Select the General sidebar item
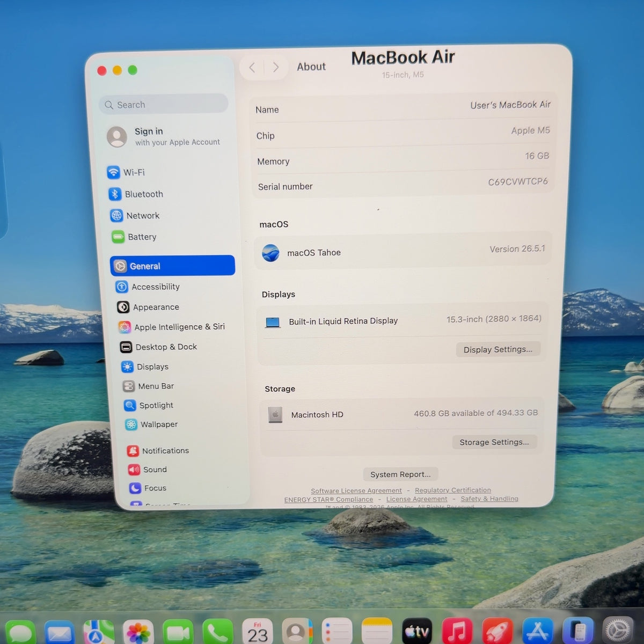This screenshot has height=644, width=644. click(173, 266)
